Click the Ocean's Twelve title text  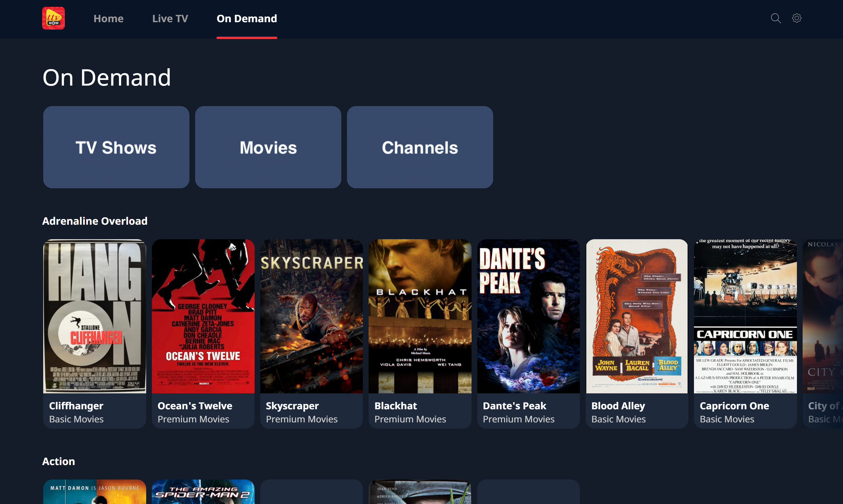pyautogui.click(x=195, y=406)
